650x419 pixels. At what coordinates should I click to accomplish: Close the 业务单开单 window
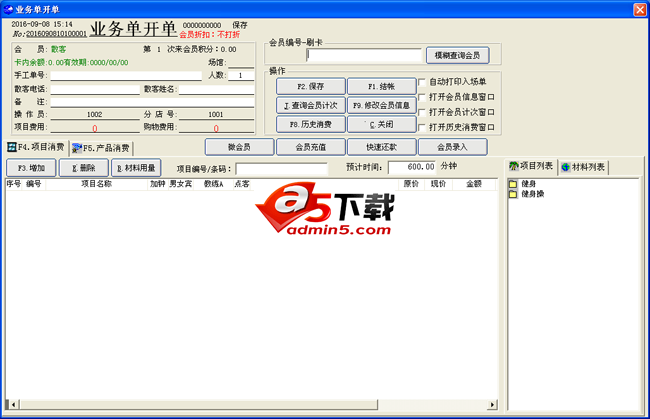point(640,9)
